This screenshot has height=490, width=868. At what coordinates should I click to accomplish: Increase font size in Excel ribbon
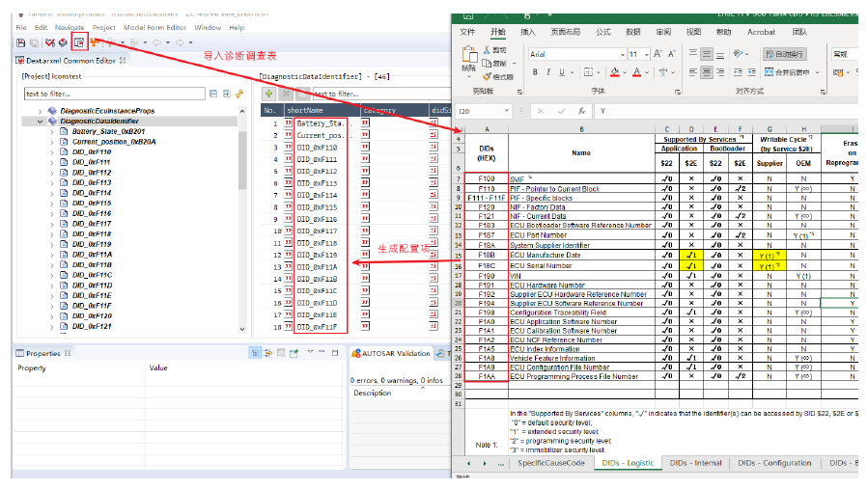point(658,54)
